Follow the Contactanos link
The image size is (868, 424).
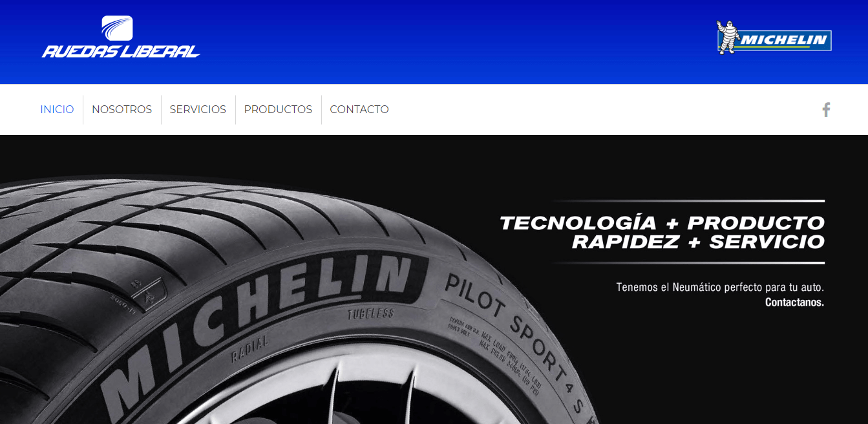(x=794, y=302)
